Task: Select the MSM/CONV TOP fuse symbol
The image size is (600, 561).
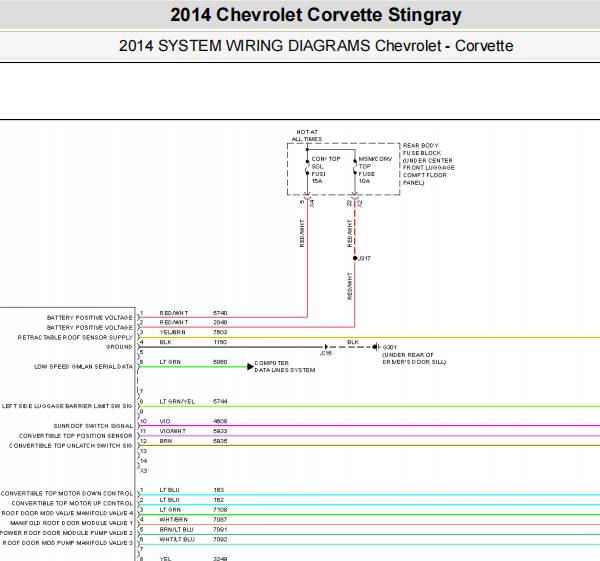Action: click(355, 167)
